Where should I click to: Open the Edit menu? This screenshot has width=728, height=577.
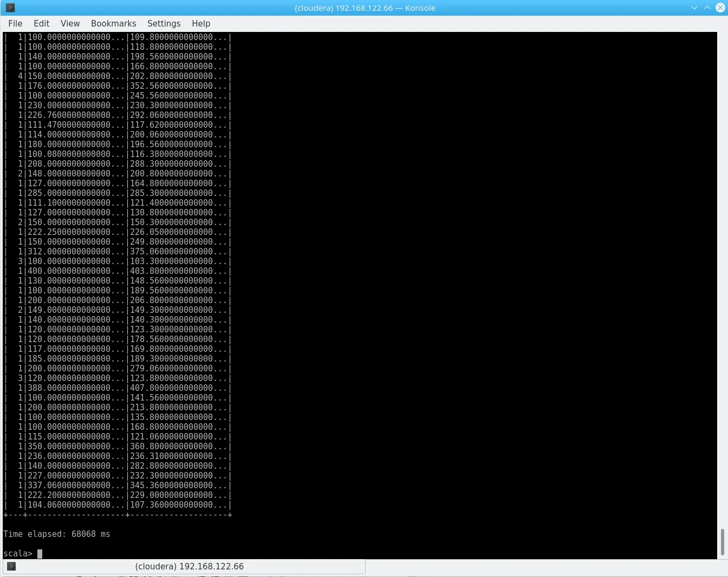(x=41, y=23)
